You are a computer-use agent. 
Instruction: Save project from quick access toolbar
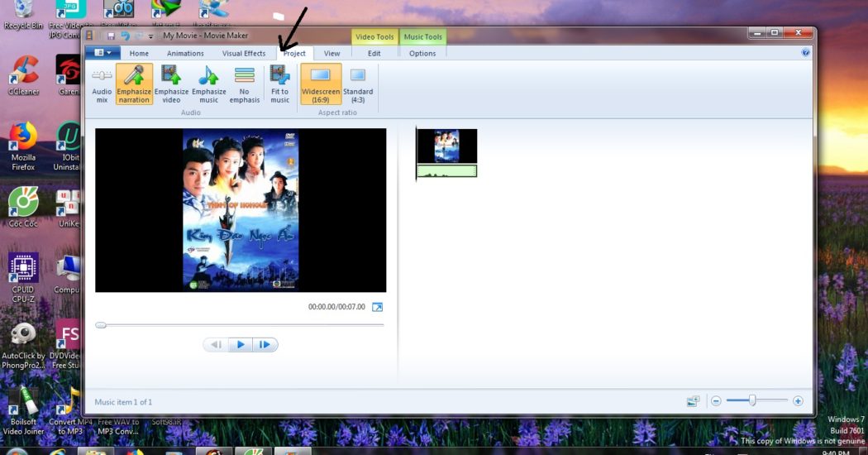[111, 36]
